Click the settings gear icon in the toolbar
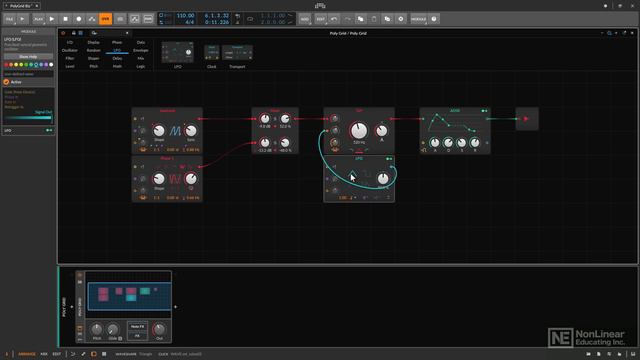640x360 pixels. click(401, 19)
